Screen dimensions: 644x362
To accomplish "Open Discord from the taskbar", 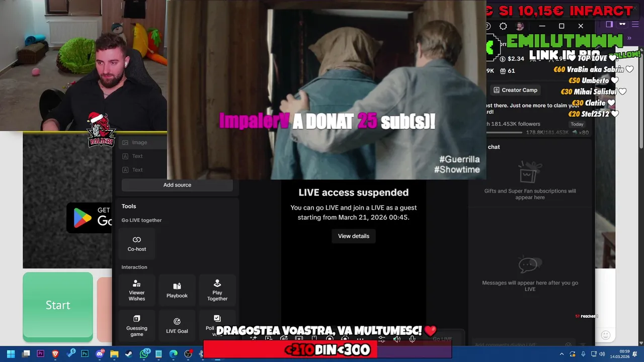I will point(100,354).
